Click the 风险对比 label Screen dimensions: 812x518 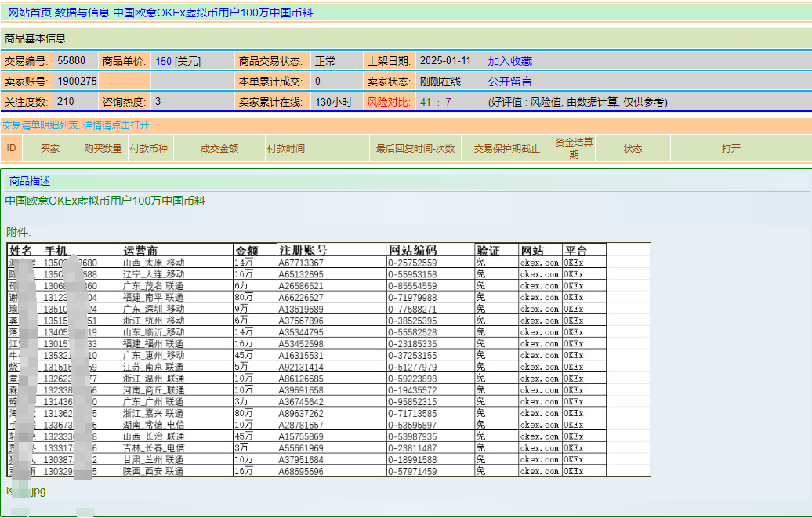(x=389, y=102)
